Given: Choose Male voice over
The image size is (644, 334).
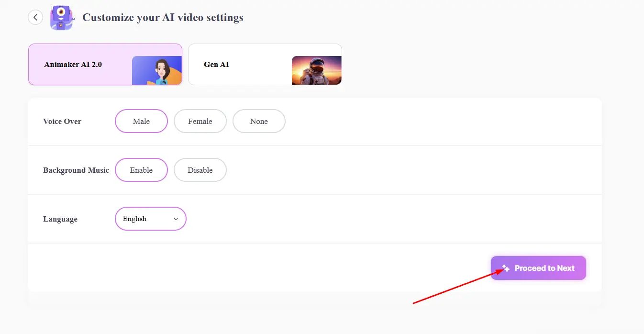Looking at the screenshot, I should 141,121.
